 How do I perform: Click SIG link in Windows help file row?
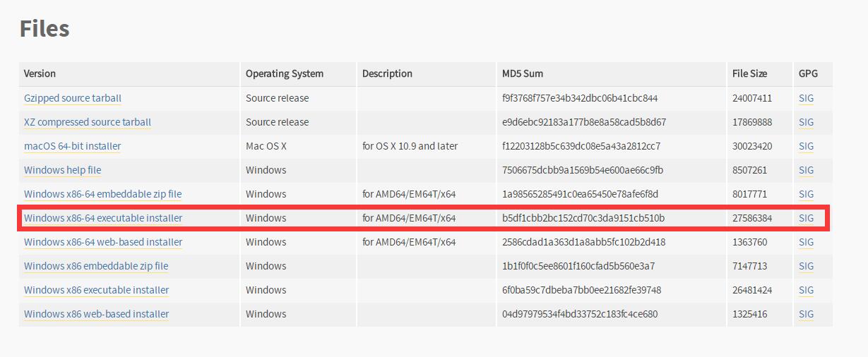(x=806, y=170)
